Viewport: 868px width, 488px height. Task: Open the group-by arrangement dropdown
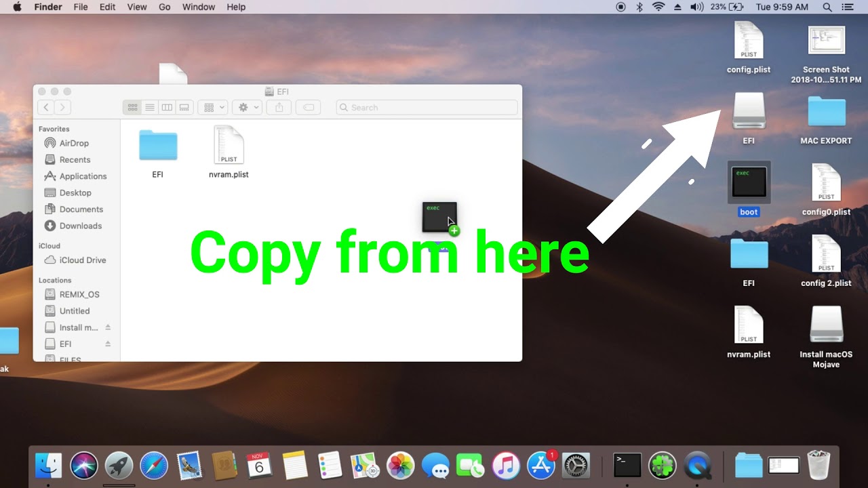[x=213, y=107]
